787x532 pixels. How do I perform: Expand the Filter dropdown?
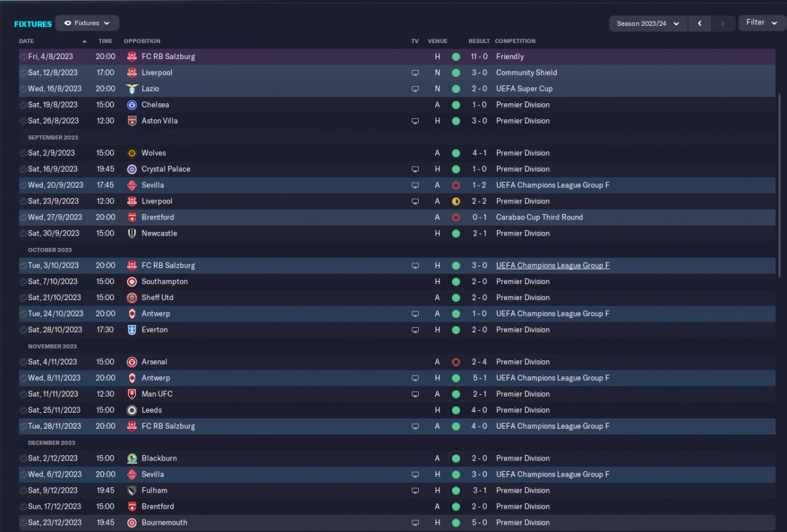click(762, 23)
